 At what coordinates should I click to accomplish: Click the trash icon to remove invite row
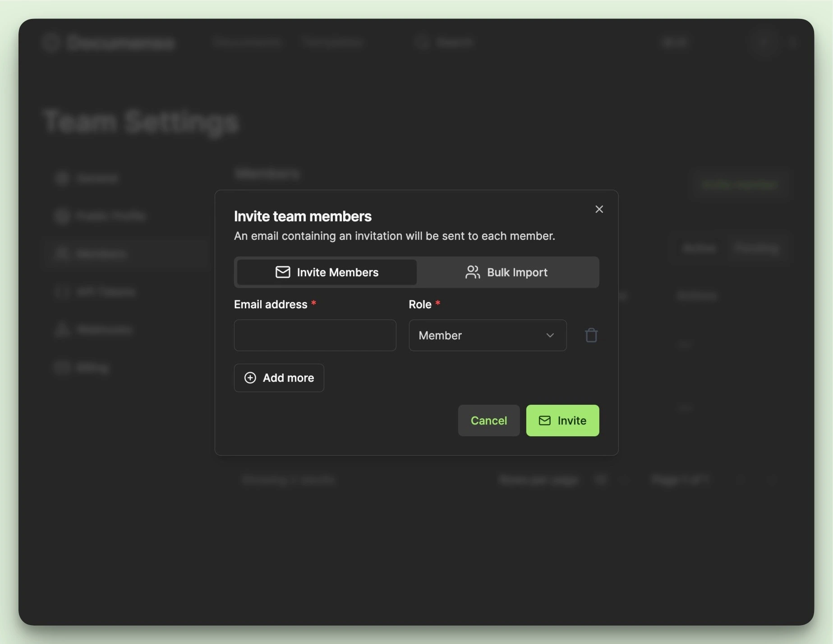591,335
